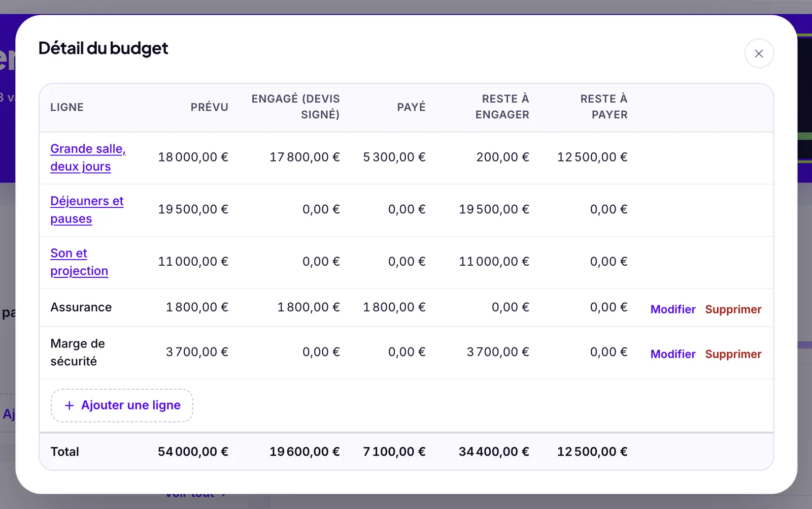The image size is (812, 509).
Task: Click the Total row label
Action: pyautogui.click(x=65, y=452)
